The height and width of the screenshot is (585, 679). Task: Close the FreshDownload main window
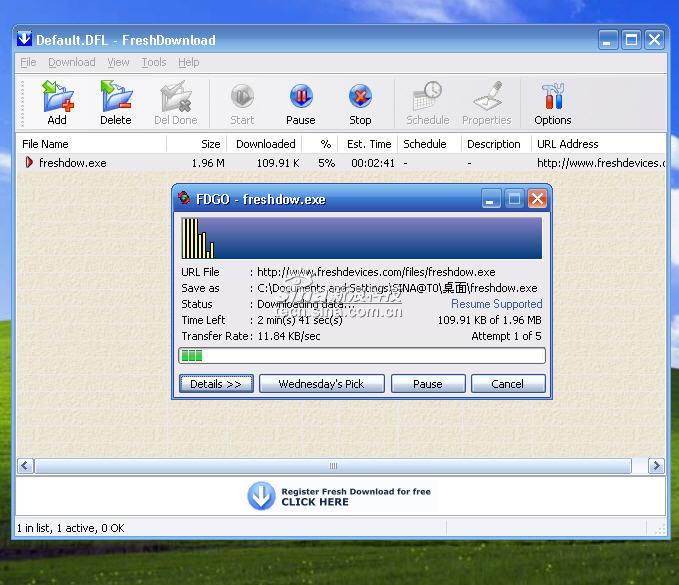point(654,40)
